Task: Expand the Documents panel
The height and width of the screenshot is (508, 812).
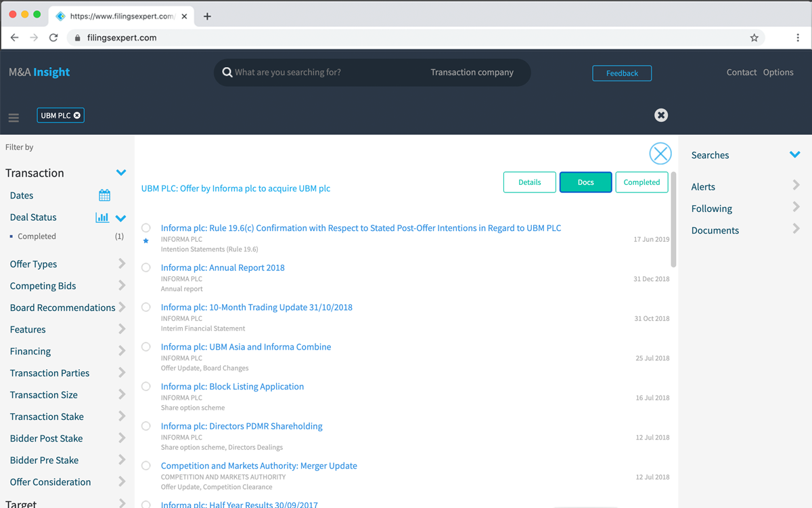Action: tap(796, 229)
